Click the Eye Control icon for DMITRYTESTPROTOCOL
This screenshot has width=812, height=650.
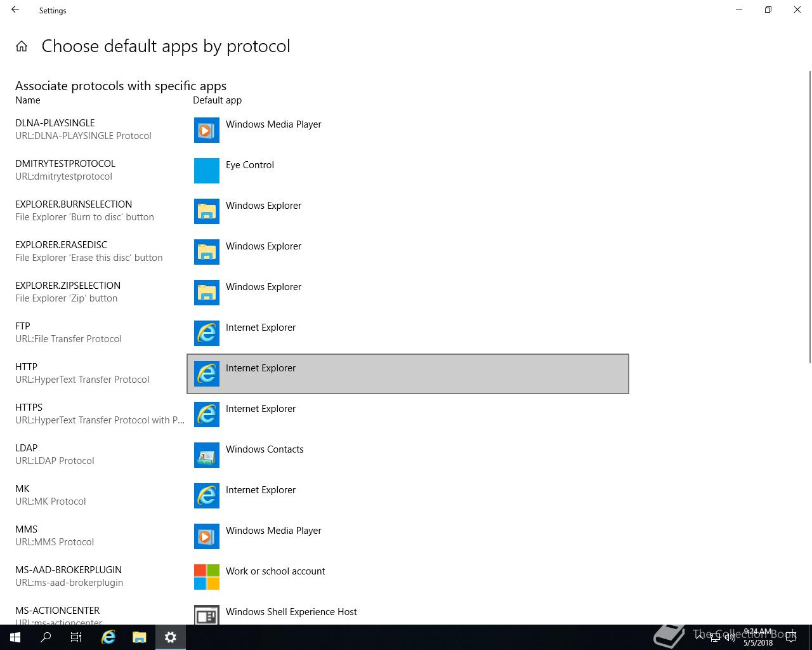[x=207, y=171]
